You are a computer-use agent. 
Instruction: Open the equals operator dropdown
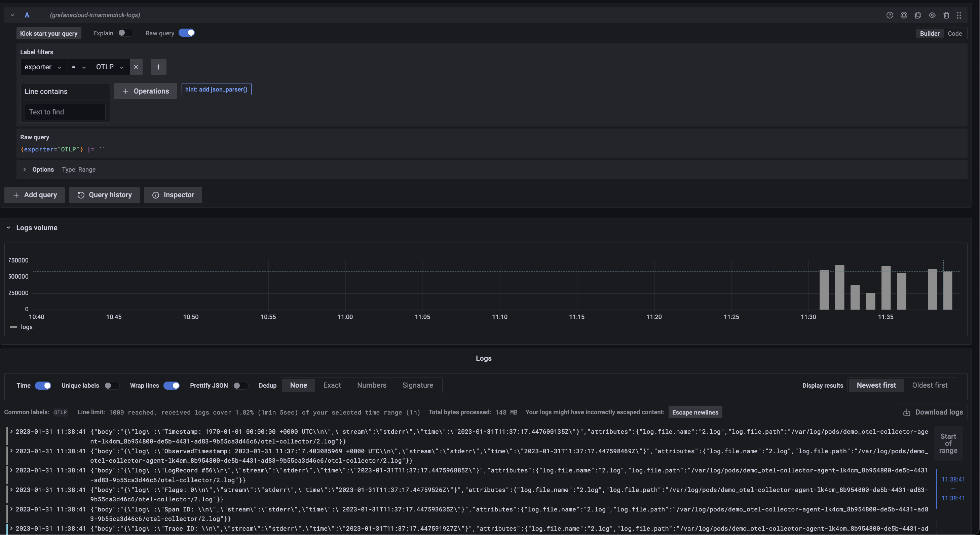tap(79, 67)
